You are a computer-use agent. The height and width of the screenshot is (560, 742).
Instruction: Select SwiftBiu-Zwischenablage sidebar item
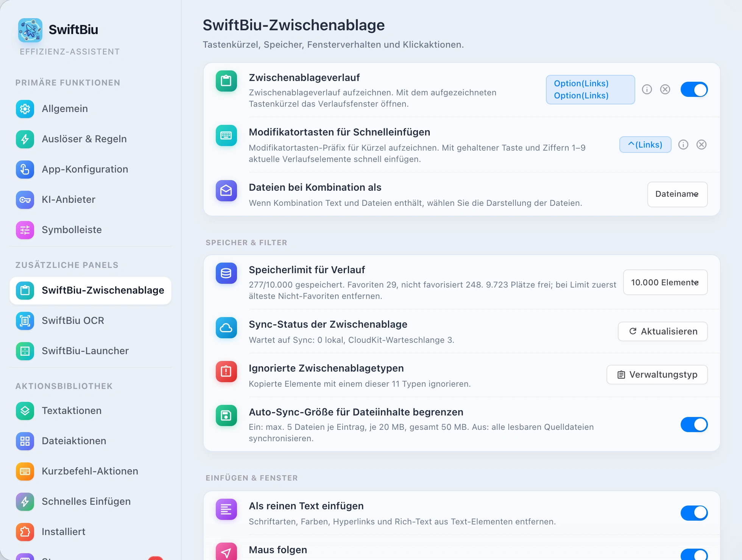click(x=90, y=291)
